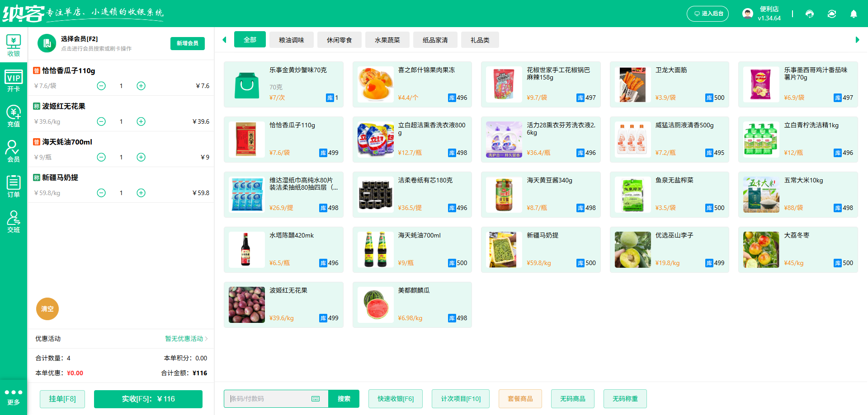Add 洁柔卷纸有芯180克 product card

click(412, 195)
